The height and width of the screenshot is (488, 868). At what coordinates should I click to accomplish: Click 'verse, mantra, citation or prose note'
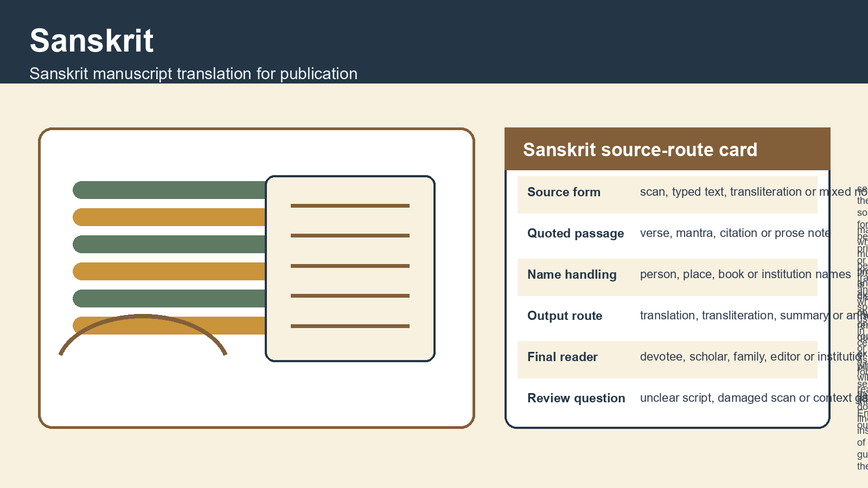[x=735, y=233]
